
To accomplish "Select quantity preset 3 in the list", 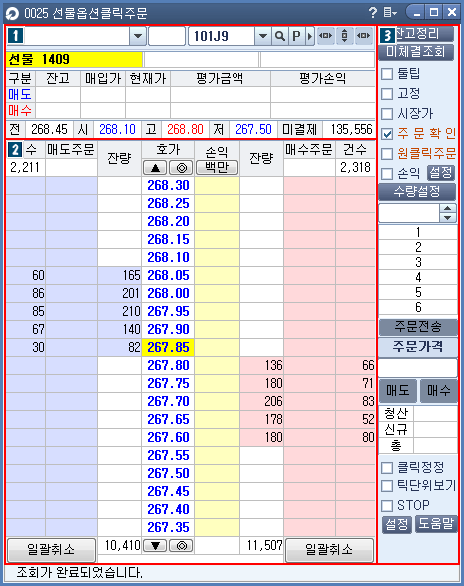I will tap(418, 262).
